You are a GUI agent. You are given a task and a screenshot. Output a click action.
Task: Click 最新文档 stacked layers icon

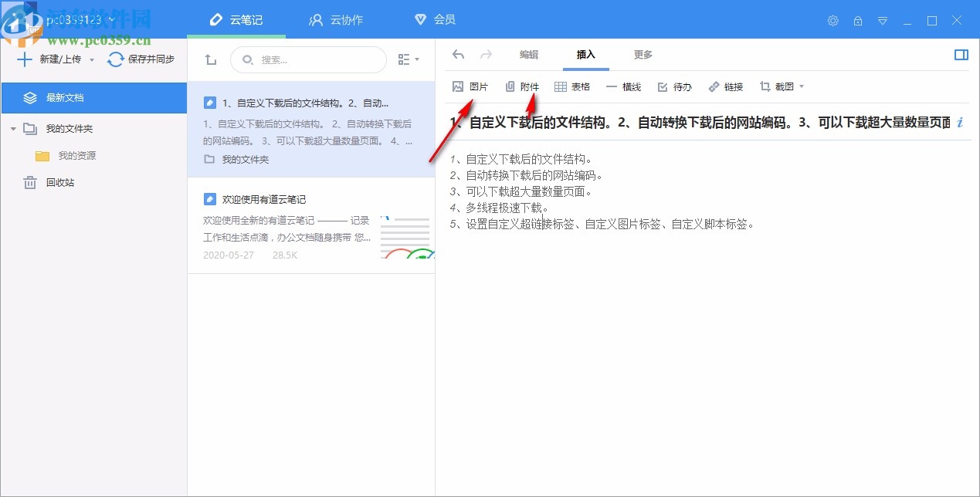coord(30,98)
